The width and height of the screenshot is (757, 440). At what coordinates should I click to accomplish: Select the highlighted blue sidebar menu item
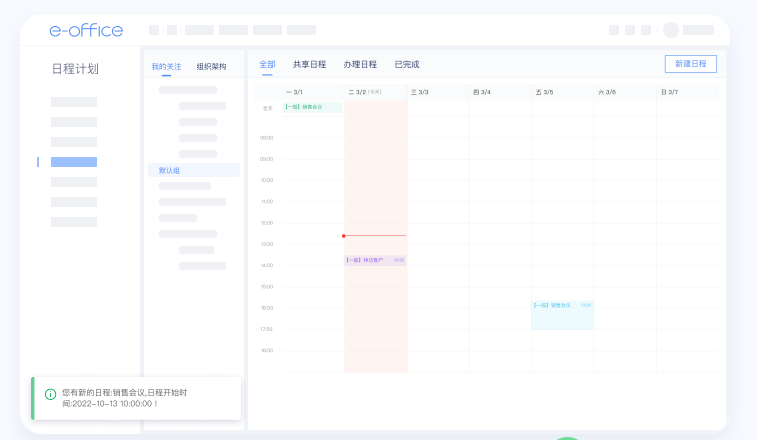[x=74, y=162]
